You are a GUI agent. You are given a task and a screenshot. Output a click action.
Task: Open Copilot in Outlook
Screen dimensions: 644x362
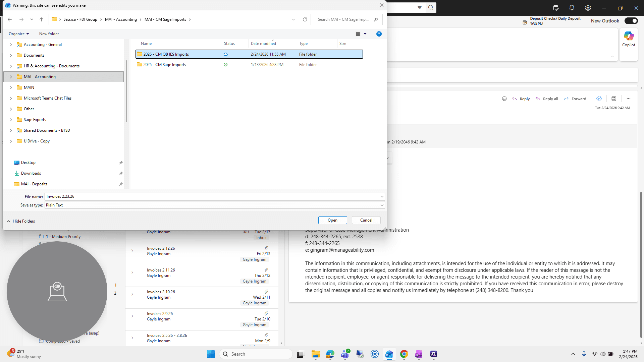tap(629, 39)
